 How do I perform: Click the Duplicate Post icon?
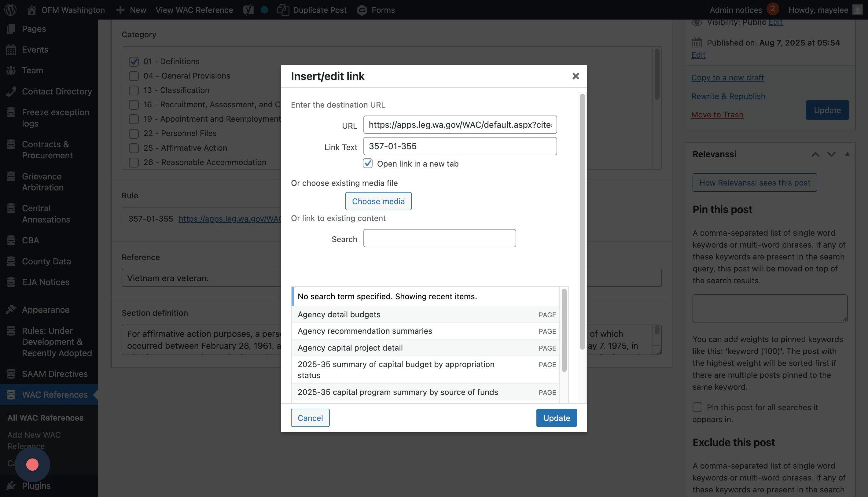tap(283, 10)
